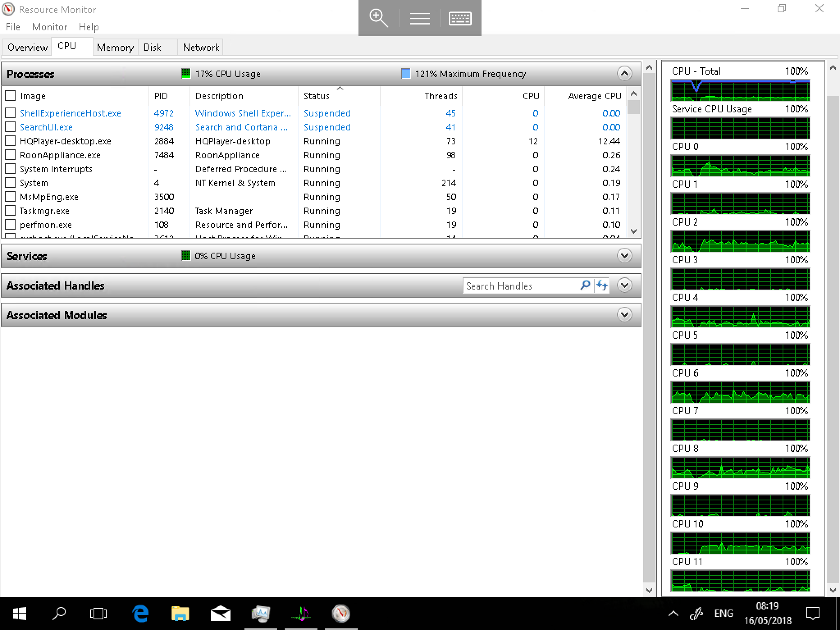Switch to Resource Monitor taskbar icon

341,614
